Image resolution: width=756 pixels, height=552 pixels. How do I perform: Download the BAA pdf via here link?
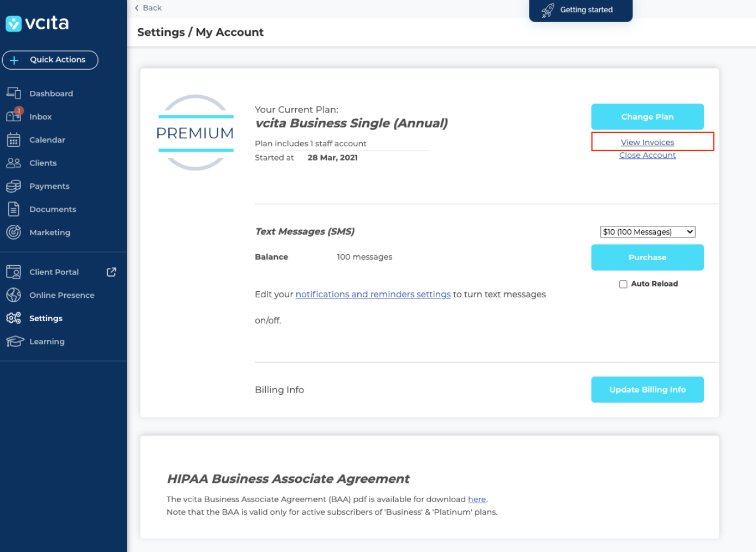click(x=477, y=499)
